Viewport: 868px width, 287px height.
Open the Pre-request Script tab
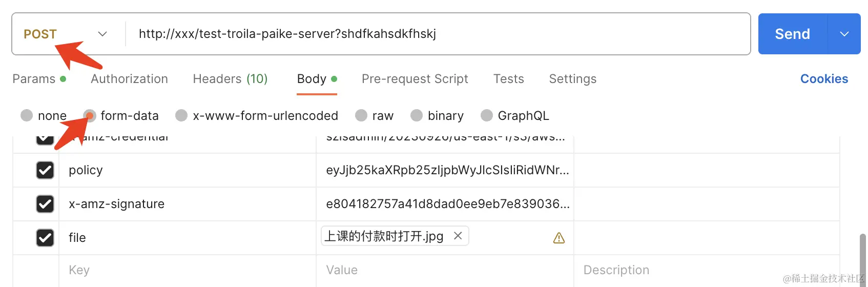tap(415, 79)
